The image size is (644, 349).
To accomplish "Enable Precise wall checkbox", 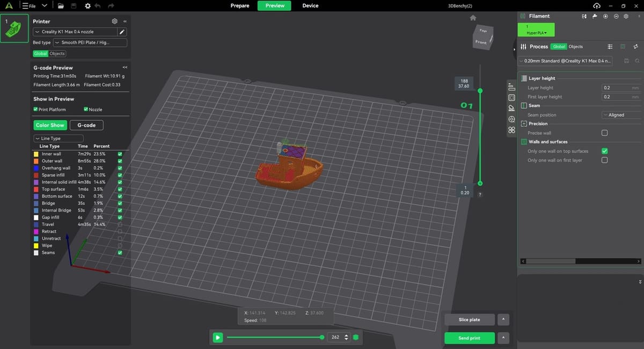I will 605,133.
